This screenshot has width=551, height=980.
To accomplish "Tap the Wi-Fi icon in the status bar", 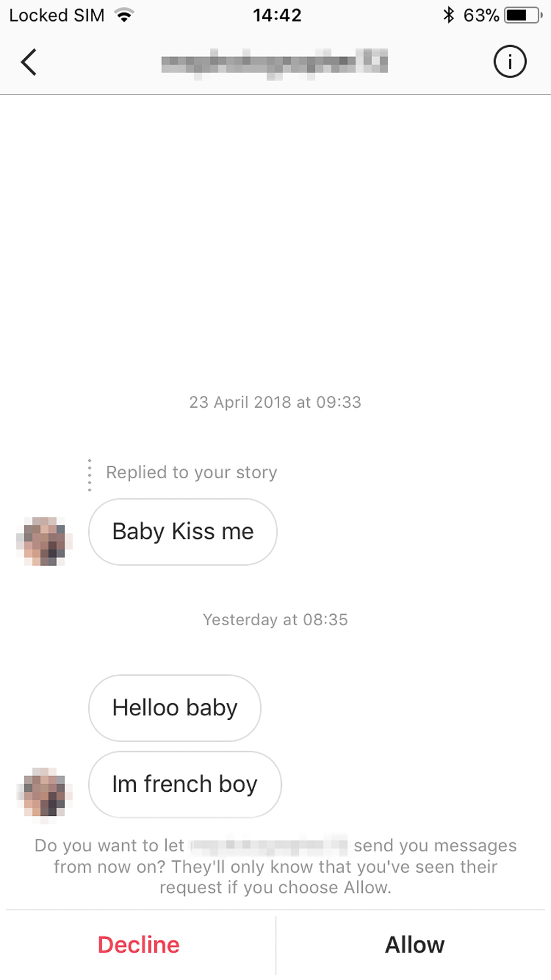I will pyautogui.click(x=124, y=15).
